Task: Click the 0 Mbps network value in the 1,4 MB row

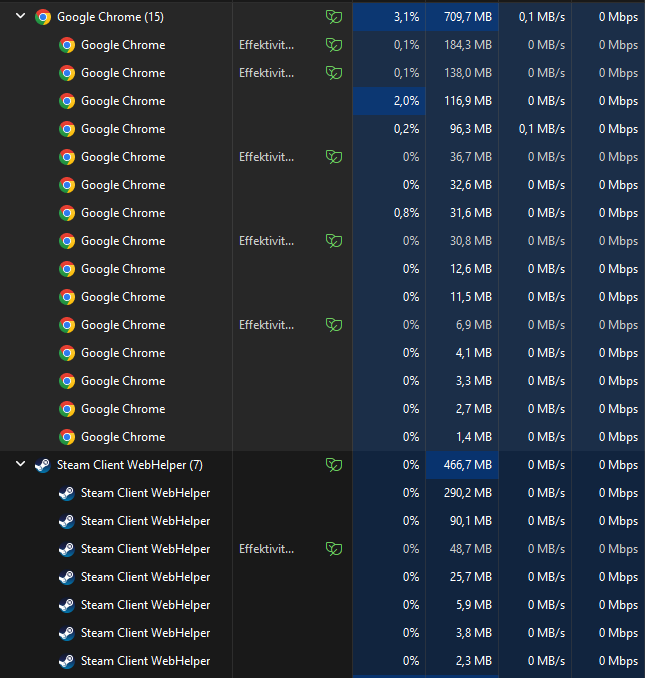Action: (x=618, y=437)
